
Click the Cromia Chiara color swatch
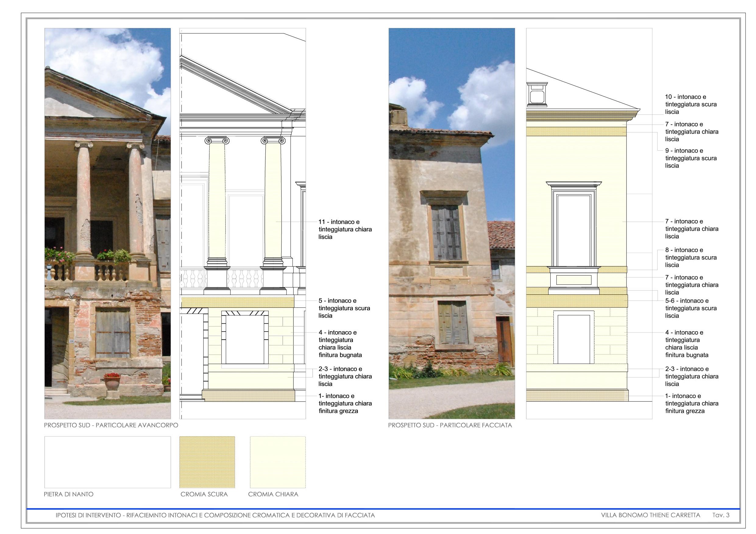pyautogui.click(x=278, y=462)
